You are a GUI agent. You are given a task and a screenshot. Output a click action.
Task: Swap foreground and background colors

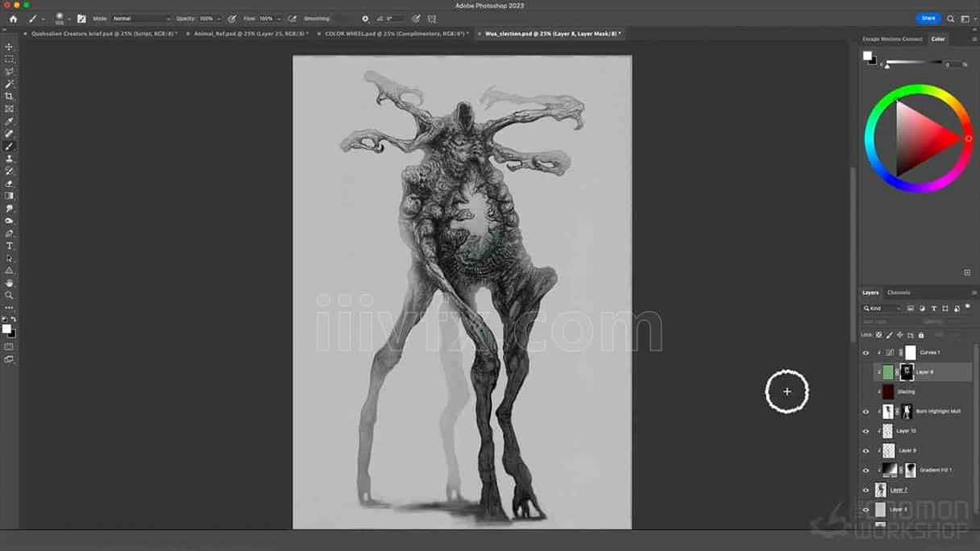13,320
